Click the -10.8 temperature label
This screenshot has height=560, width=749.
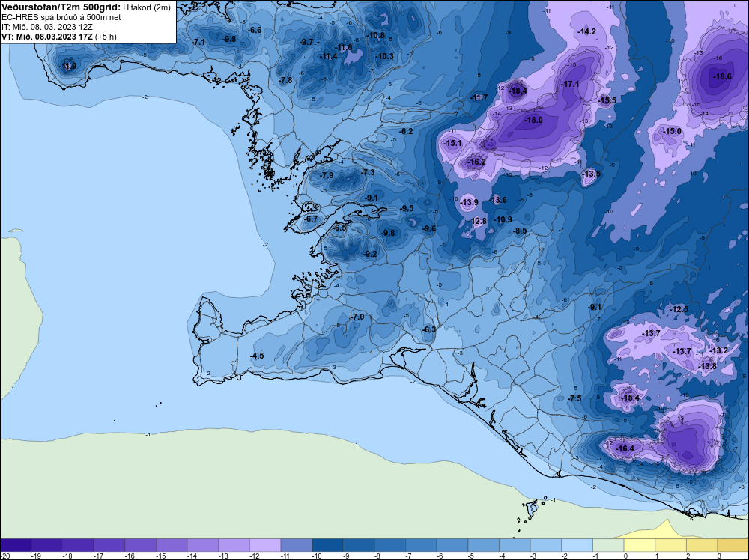[376, 35]
